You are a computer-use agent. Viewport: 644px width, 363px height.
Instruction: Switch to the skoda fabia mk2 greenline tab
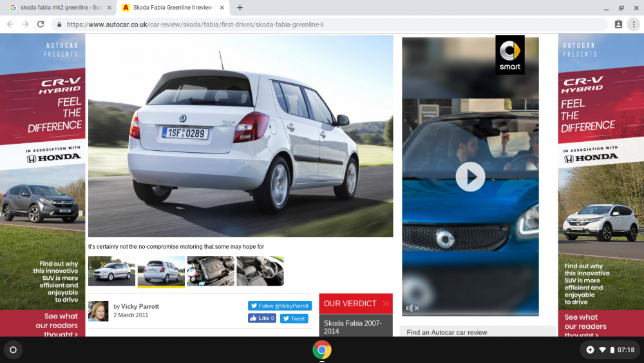click(61, 7)
